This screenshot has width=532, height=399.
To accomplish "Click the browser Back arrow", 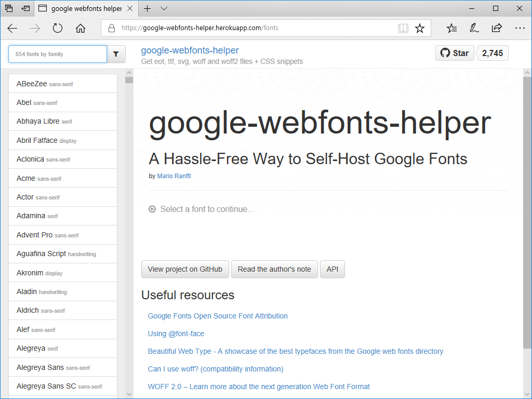I will coord(12,28).
